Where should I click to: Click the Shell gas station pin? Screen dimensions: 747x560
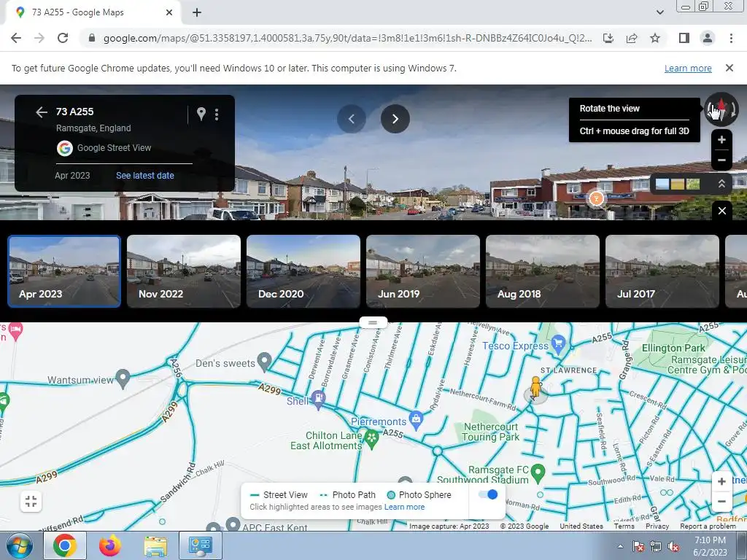tap(318, 399)
